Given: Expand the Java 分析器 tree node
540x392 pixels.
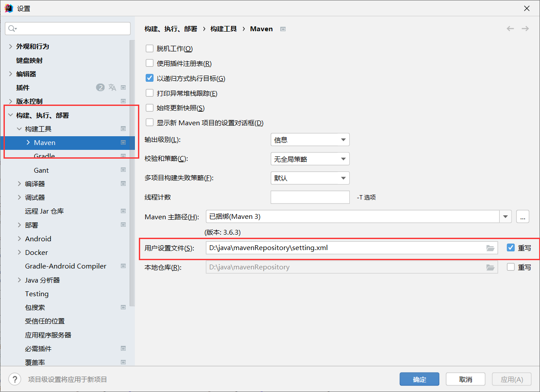Looking at the screenshot, I should pos(19,280).
